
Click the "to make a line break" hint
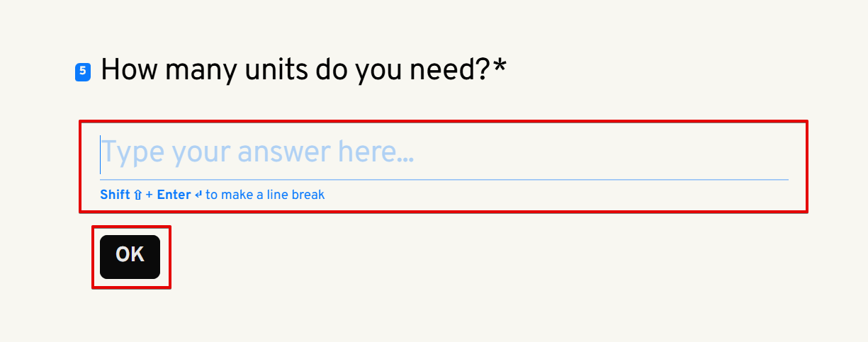click(265, 195)
